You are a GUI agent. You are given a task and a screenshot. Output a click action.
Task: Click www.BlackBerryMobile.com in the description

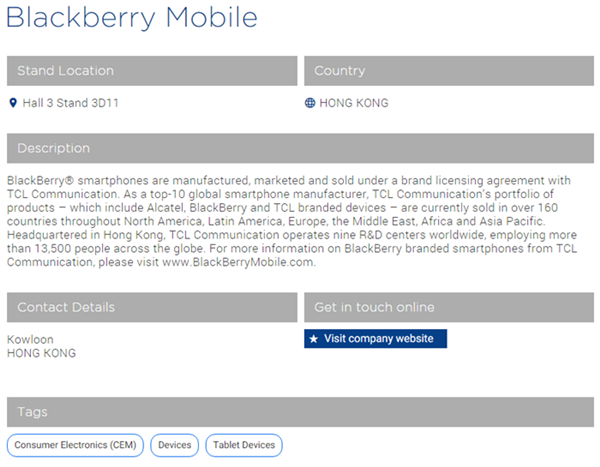[238, 262]
